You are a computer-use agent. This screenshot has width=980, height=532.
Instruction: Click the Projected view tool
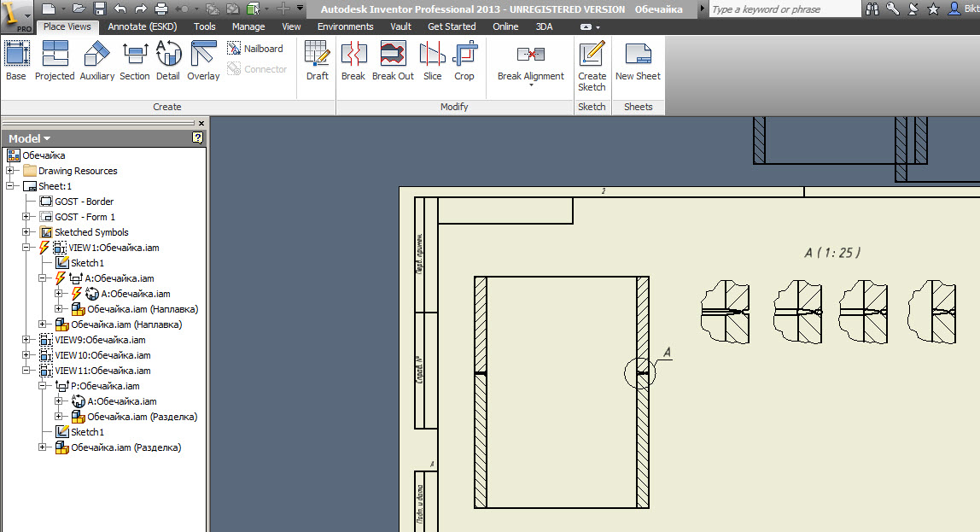(x=55, y=61)
